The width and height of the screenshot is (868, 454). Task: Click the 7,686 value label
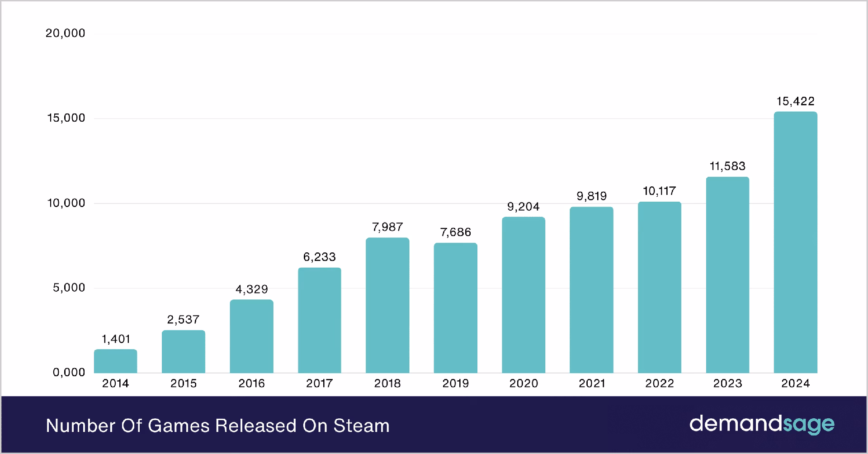[x=456, y=232]
